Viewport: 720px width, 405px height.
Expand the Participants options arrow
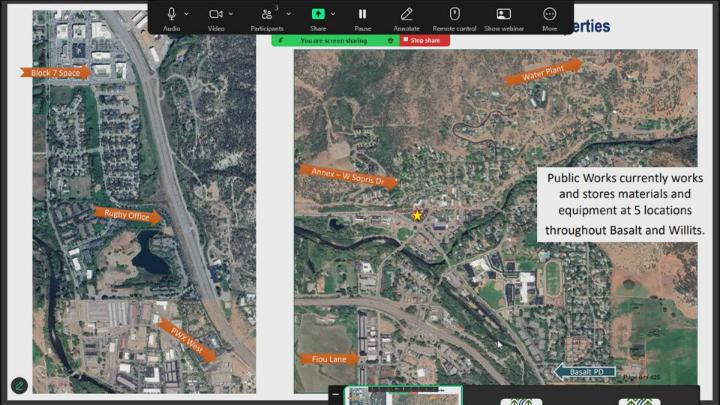(287, 14)
